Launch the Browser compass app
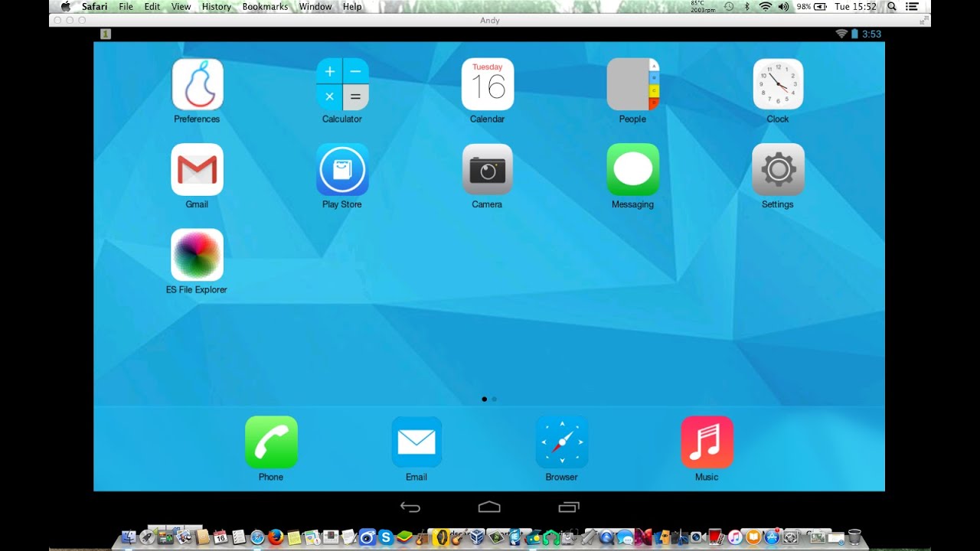The width and height of the screenshot is (980, 551). point(561,442)
